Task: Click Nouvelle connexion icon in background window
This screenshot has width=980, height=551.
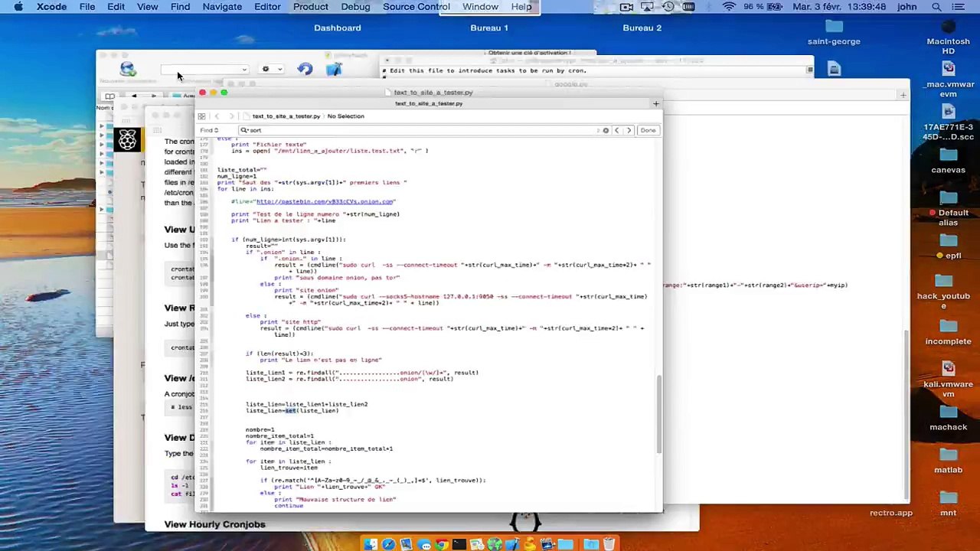Action: (128, 69)
